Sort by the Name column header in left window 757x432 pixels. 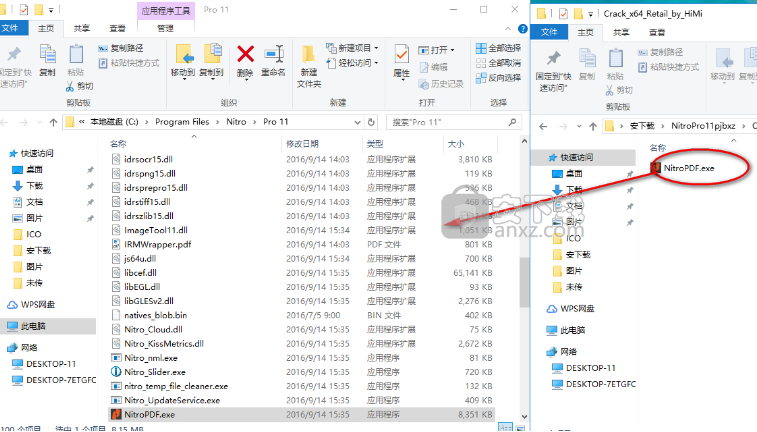118,144
